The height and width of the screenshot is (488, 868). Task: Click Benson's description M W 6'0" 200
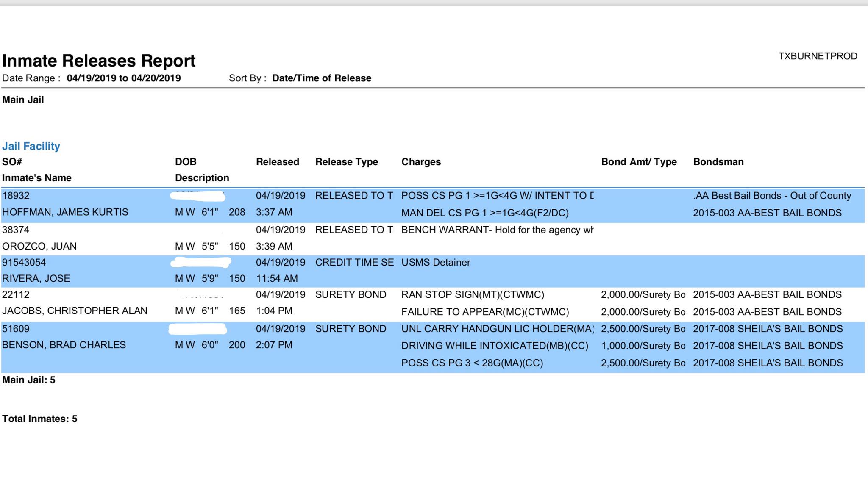(210, 345)
